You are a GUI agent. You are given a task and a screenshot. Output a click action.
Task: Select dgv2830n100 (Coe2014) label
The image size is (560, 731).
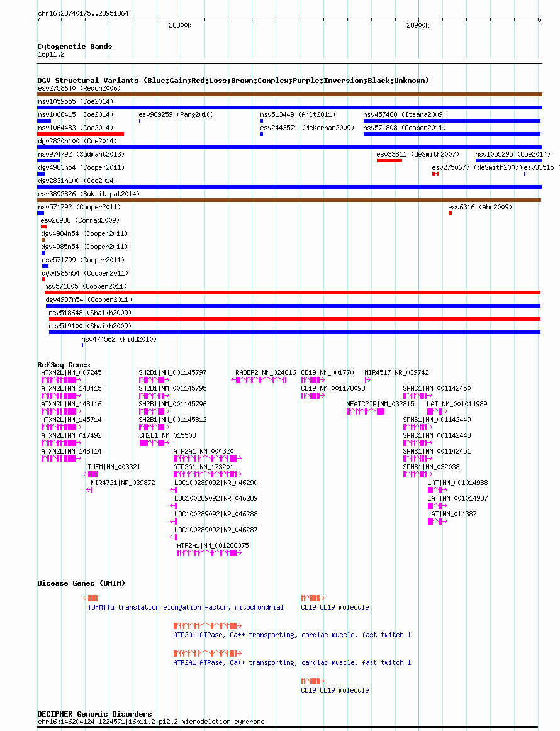click(x=77, y=141)
